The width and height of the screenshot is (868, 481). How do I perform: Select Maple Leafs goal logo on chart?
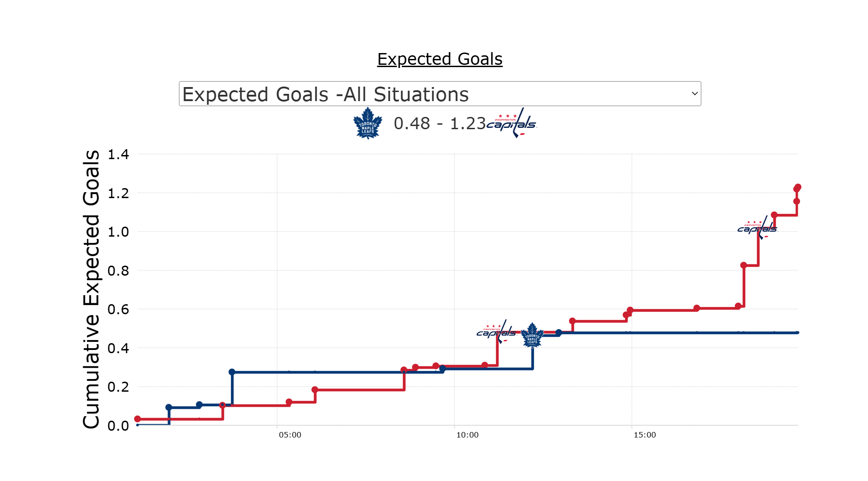(532, 335)
